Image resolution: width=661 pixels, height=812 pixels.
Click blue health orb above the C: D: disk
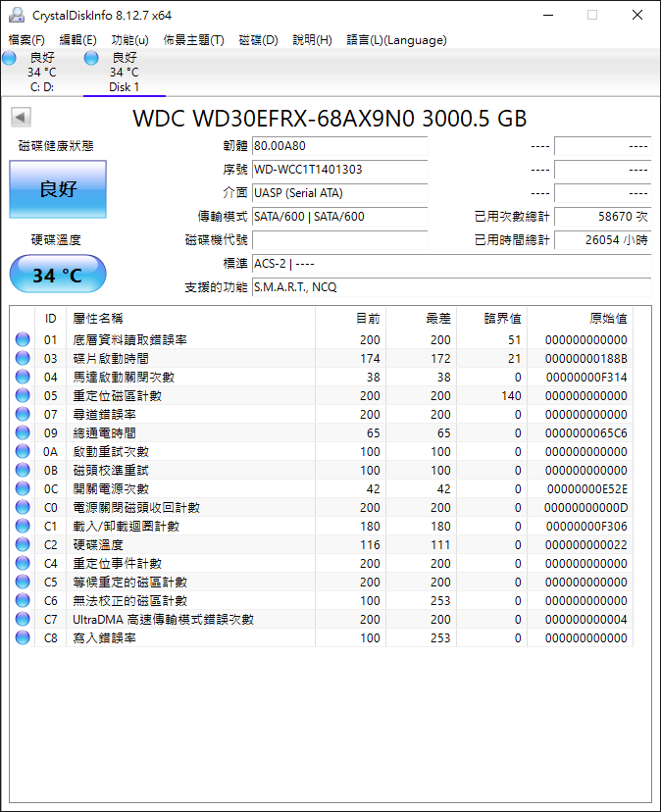click(x=10, y=58)
